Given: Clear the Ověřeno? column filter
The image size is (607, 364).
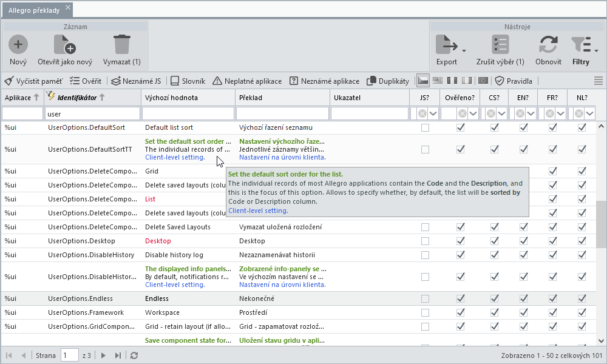Looking at the screenshot, I should (463, 113).
